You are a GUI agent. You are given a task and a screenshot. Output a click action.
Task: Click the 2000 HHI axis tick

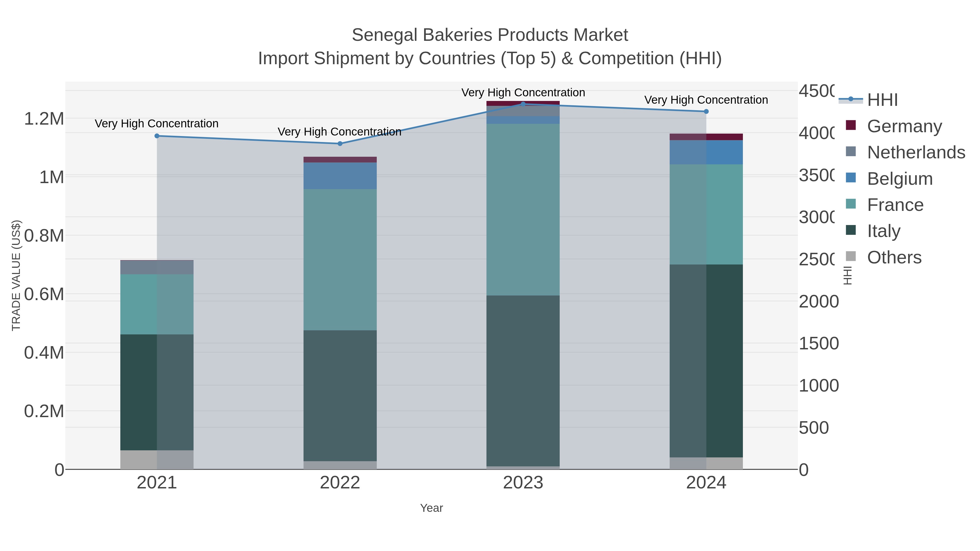click(819, 301)
